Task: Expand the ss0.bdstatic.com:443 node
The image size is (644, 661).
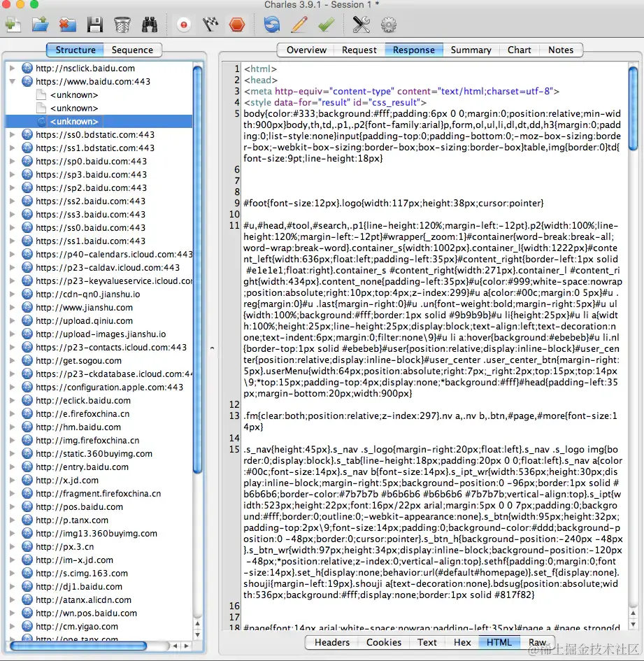Action: 12,134
